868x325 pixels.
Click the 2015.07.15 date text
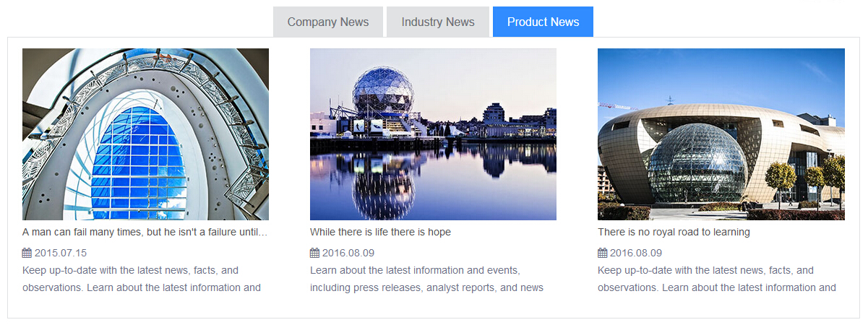[61, 253]
